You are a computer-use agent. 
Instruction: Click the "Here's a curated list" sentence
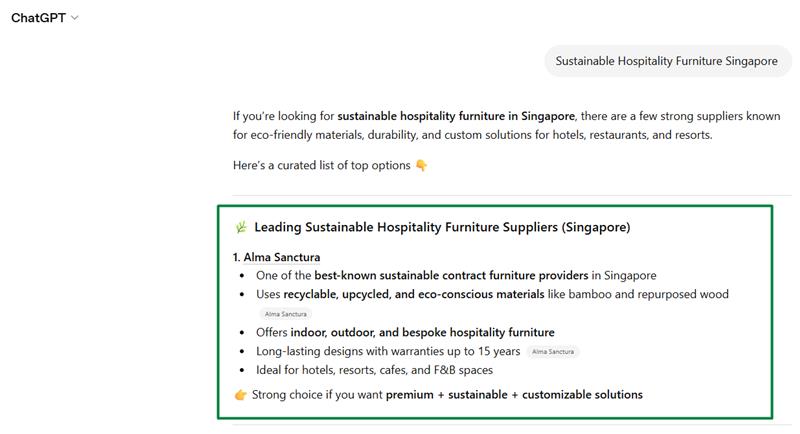click(x=321, y=166)
